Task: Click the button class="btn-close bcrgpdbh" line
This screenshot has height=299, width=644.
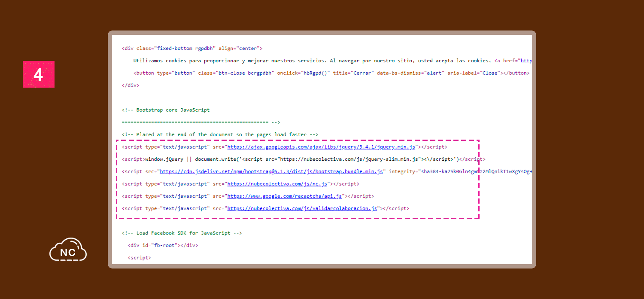Action: point(331,73)
